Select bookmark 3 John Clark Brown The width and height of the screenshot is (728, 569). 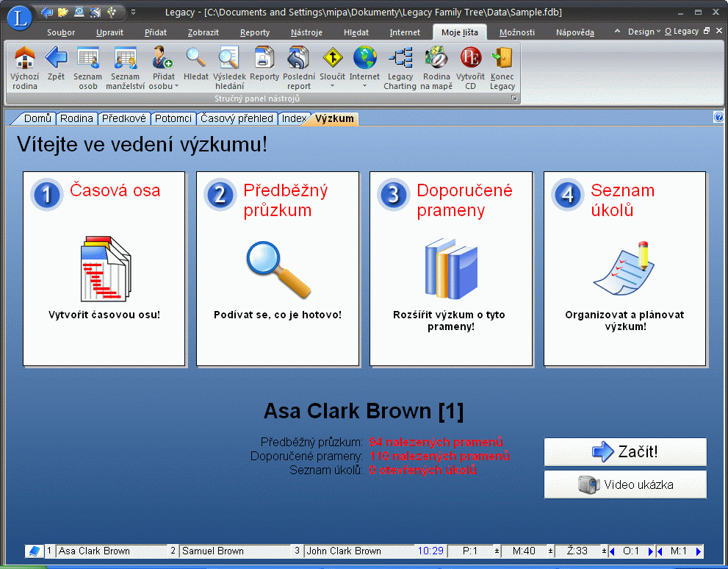360,551
